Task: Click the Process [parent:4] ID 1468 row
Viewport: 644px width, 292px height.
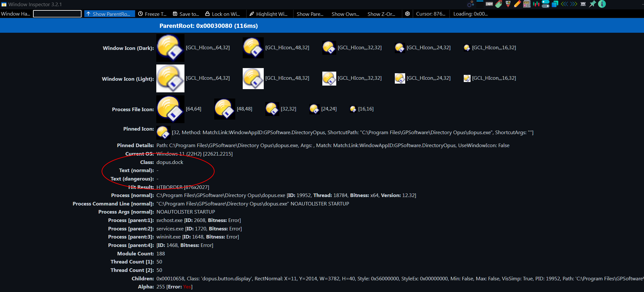Action: click(x=185, y=245)
